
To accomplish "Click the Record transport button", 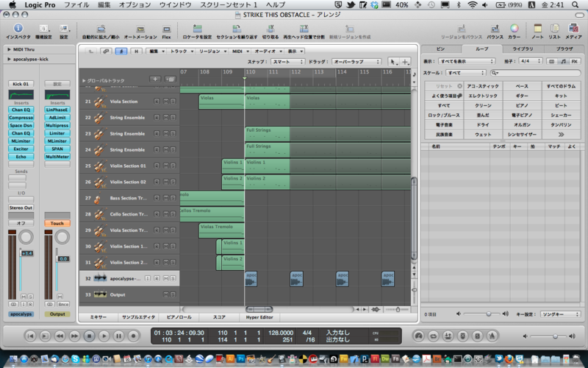I will [x=134, y=336].
